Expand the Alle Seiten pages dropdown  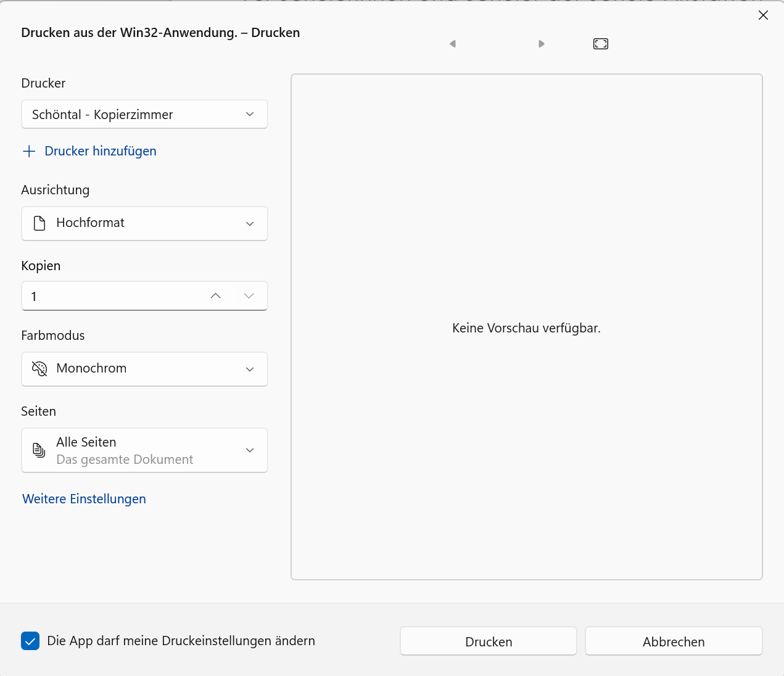point(249,450)
